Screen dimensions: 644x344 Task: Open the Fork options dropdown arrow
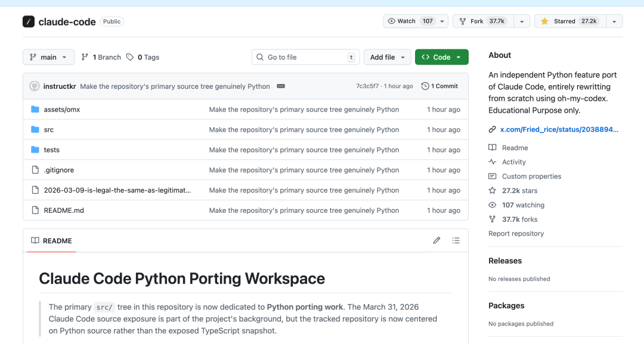[522, 21]
